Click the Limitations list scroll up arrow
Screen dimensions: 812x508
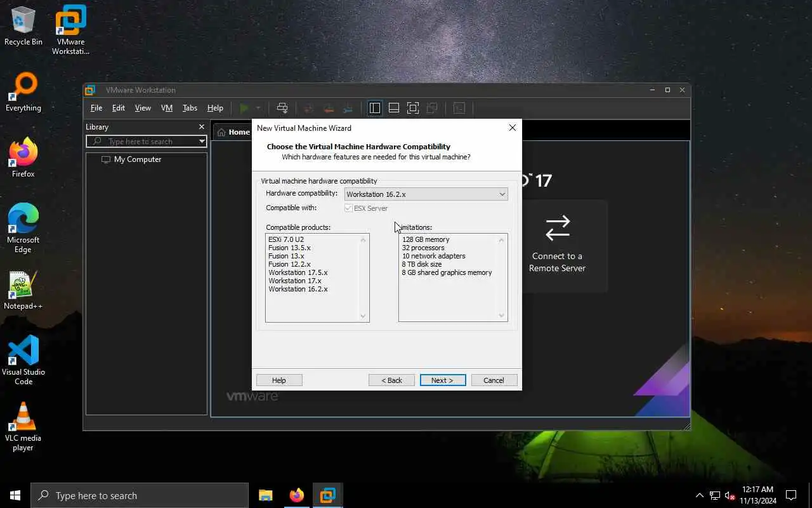point(502,239)
